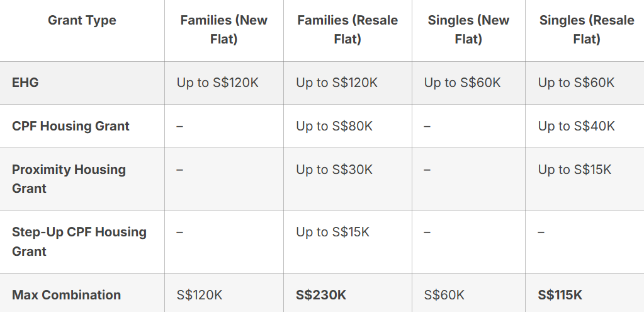644x312 pixels.
Task: Click Proximity grant amount for Singles (Resale Flat)
Action: tap(574, 170)
